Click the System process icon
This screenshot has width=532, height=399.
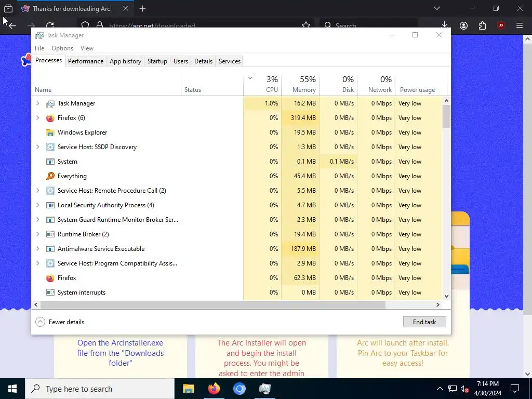(x=50, y=162)
